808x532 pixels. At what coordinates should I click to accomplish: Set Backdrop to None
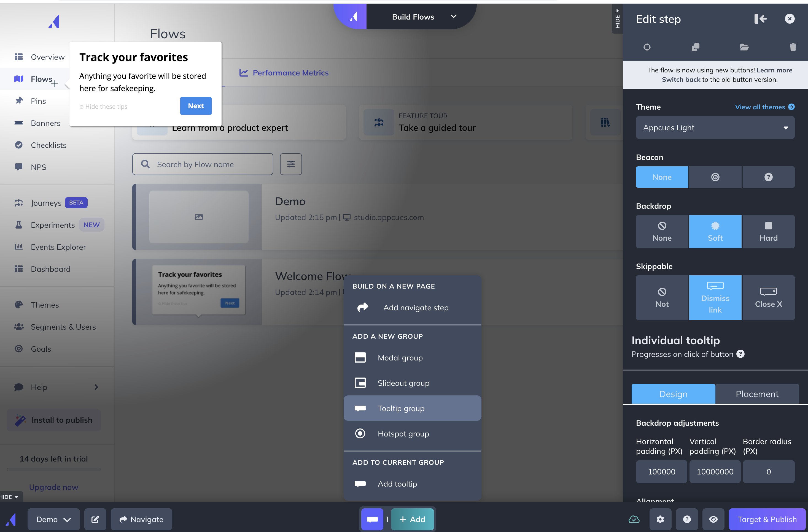(662, 232)
